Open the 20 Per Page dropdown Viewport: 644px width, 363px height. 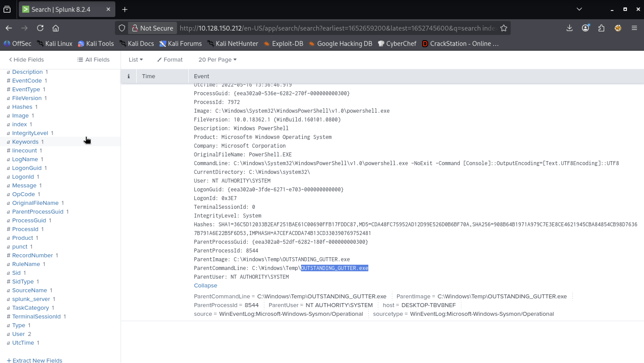coord(218,59)
